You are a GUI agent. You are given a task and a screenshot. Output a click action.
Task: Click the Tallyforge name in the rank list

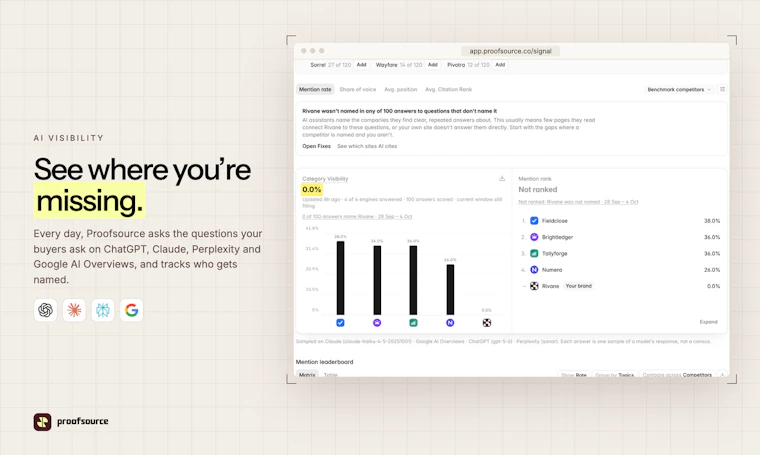(554, 253)
